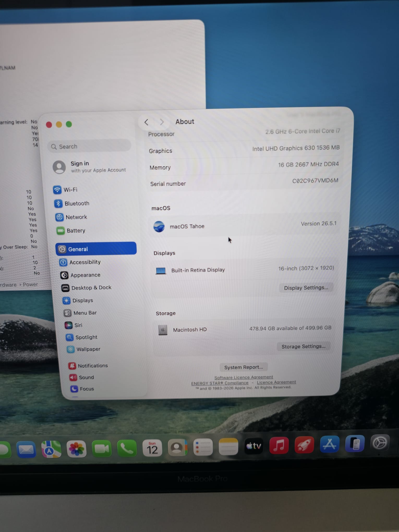
Task: Click the Display Settings button
Action: pos(306,288)
